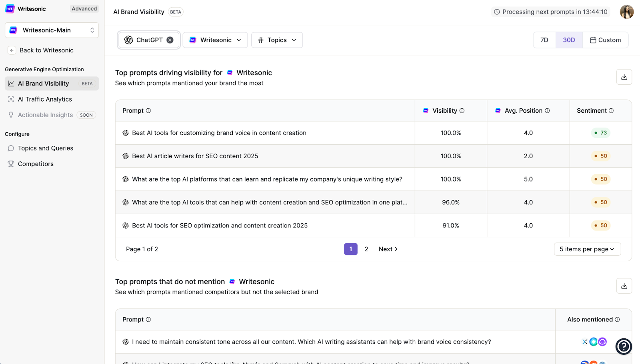Viewport: 640px width, 364px height.
Task: Click the Back to Writesonic arrow icon
Action: [x=12, y=50]
